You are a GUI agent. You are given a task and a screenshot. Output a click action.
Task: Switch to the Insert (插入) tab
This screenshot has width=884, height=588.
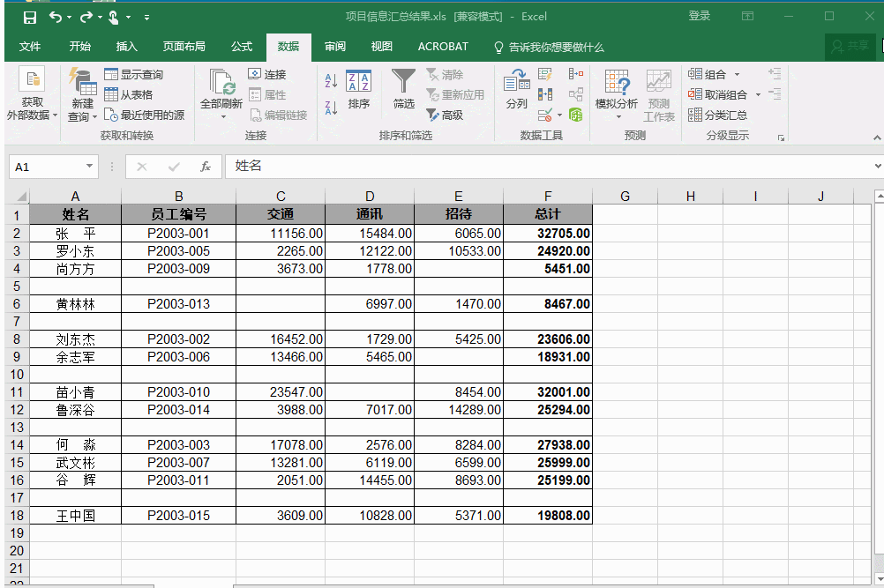pos(126,47)
